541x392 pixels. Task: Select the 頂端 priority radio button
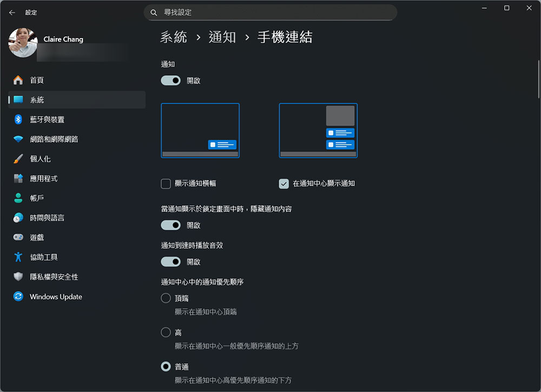pyautogui.click(x=166, y=298)
